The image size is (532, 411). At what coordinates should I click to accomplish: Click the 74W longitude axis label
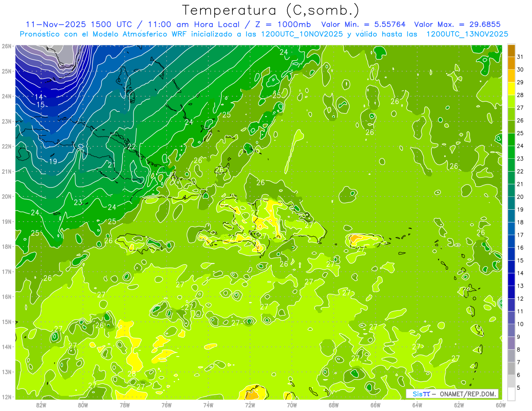[208, 404]
